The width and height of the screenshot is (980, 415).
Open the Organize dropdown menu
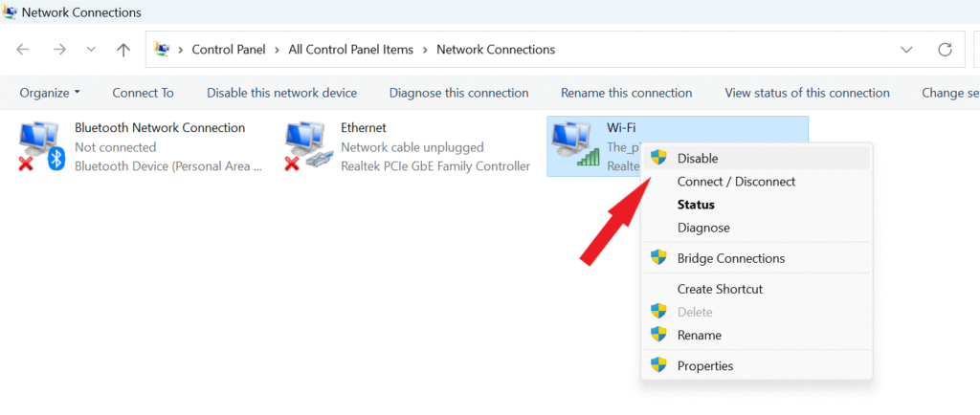(50, 93)
